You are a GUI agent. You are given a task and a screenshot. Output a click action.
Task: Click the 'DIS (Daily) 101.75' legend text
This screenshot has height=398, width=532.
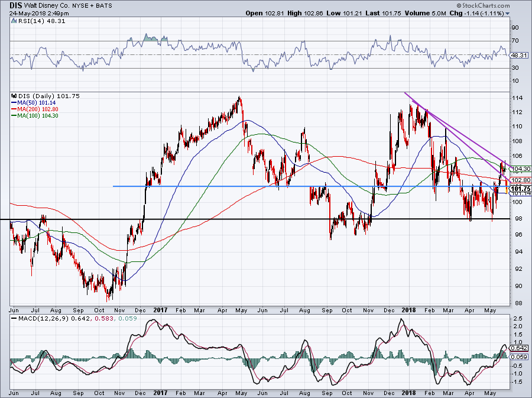pyautogui.click(x=49, y=96)
